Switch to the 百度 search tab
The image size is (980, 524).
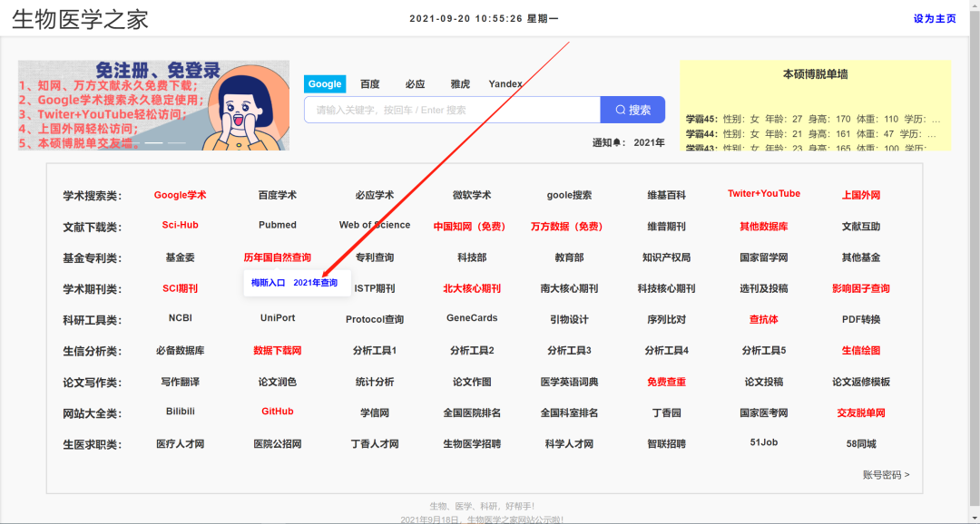(370, 83)
